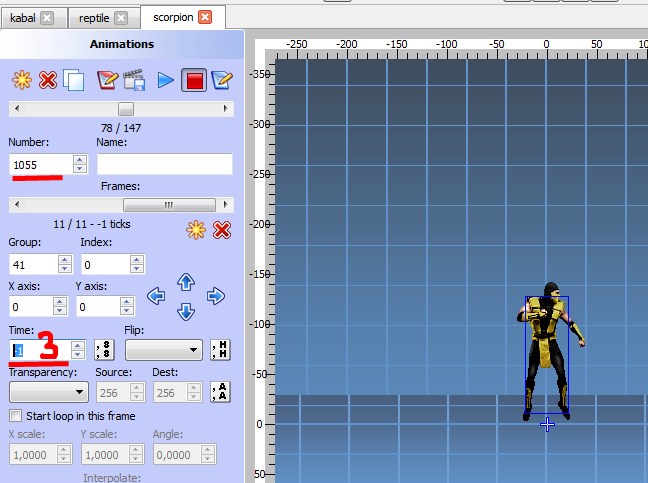Close the scorpion tab
The height and width of the screenshot is (483, 648).
tap(205, 17)
